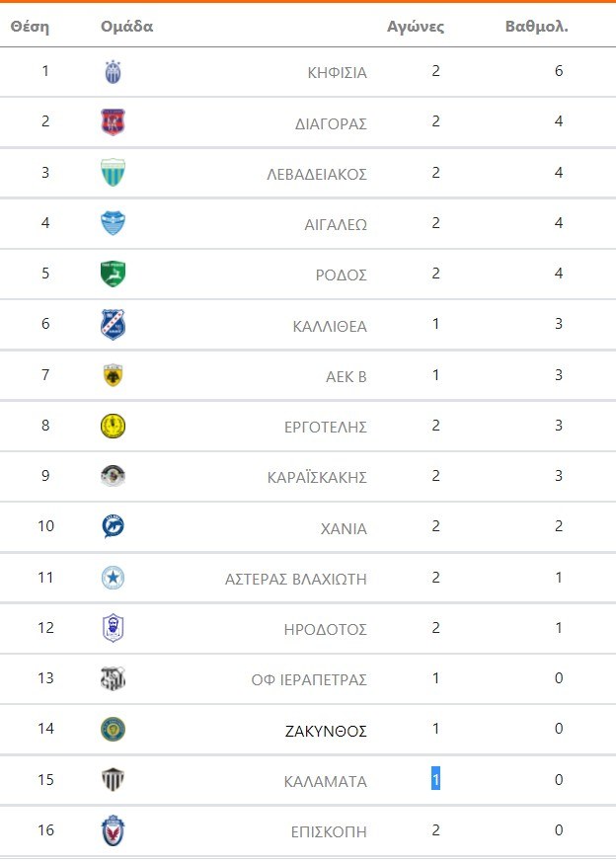Select the ΛΕΒΑΔΕΙΑΚΟΣ green crest

(114, 173)
